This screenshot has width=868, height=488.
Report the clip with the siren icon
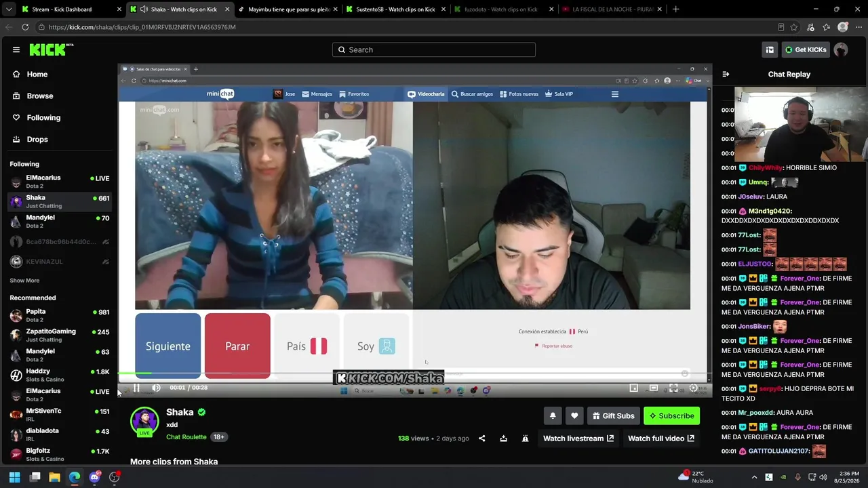pos(525,439)
